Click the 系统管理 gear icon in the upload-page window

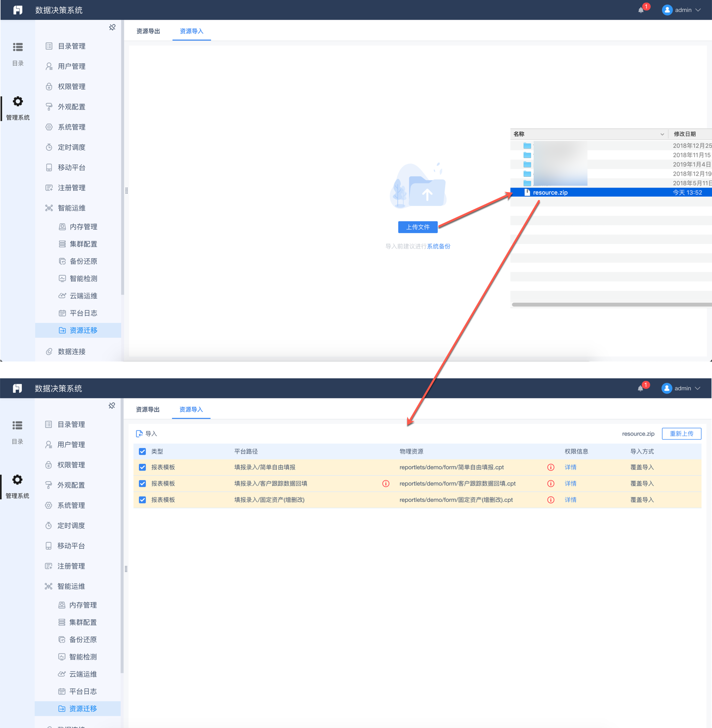[49, 127]
